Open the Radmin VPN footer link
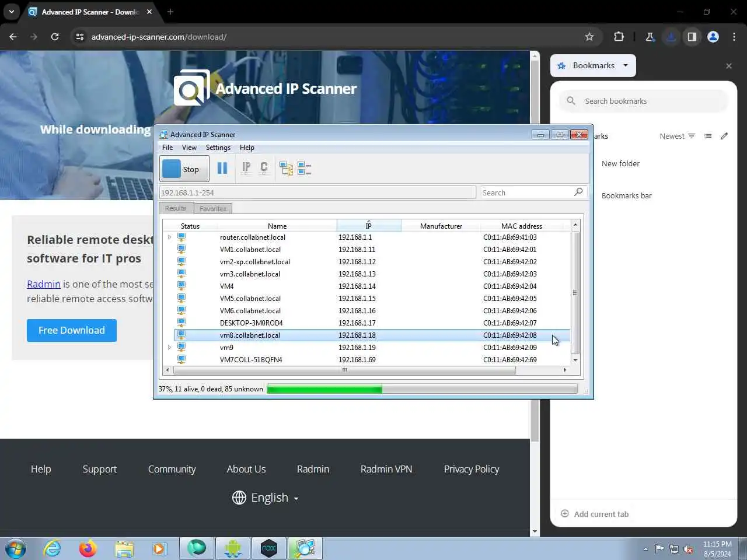747x560 pixels. tap(386, 469)
